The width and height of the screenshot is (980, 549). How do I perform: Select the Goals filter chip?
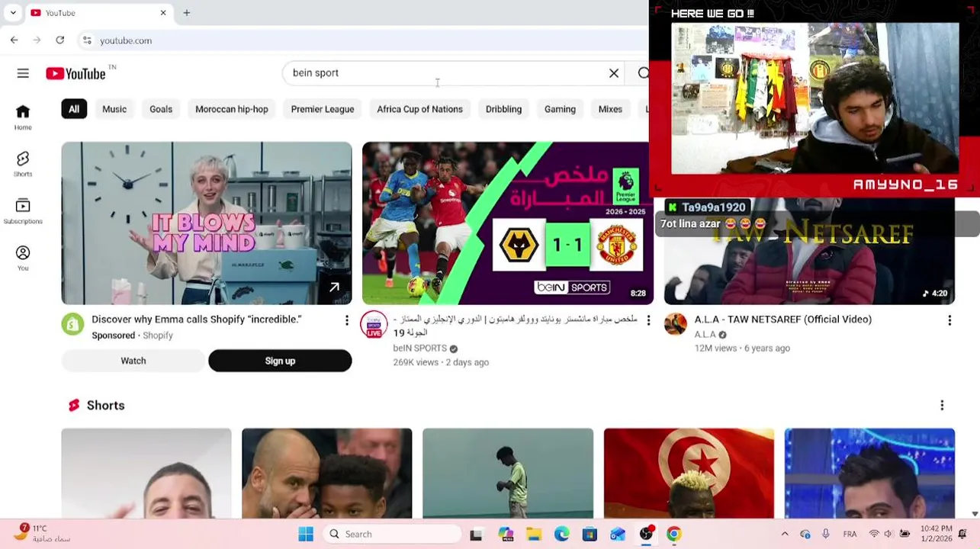coord(161,109)
